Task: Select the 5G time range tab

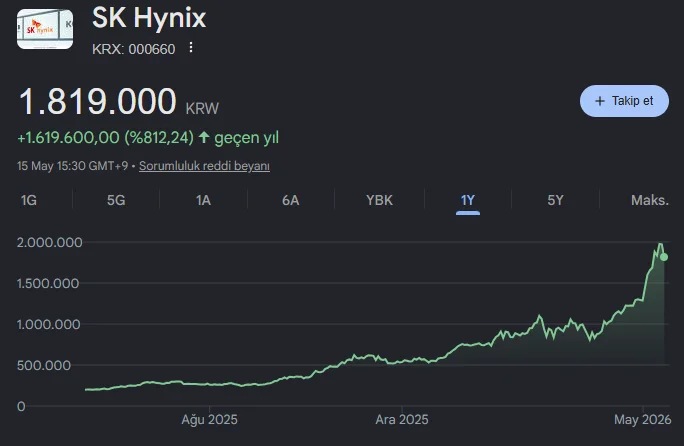Action: tap(116, 200)
